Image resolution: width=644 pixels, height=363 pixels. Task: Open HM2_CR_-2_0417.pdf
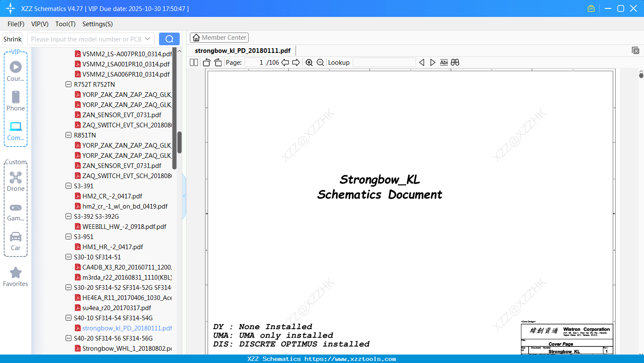[x=112, y=196]
